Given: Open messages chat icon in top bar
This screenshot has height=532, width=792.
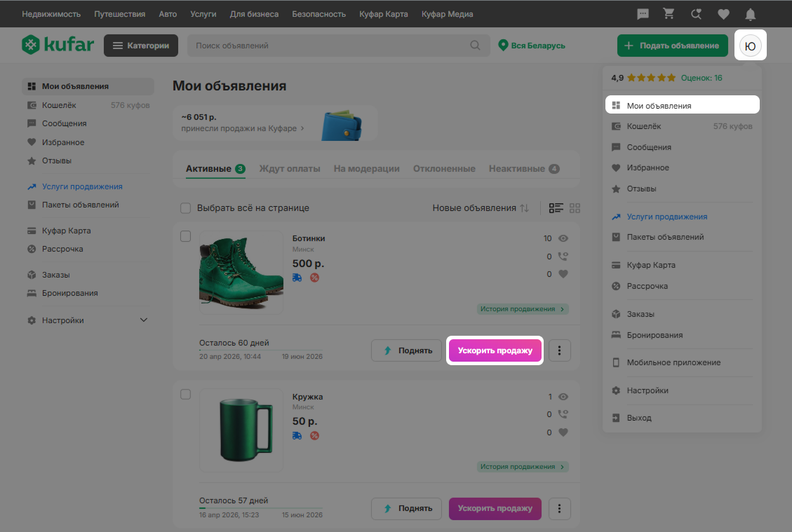Looking at the screenshot, I should click(x=643, y=14).
